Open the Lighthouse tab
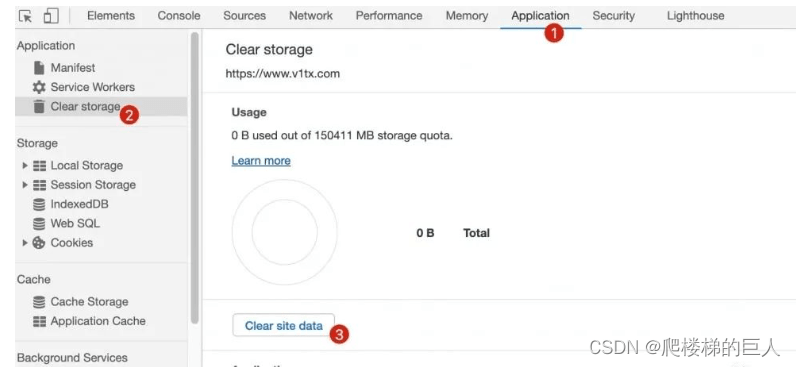The image size is (796, 367). [x=695, y=16]
